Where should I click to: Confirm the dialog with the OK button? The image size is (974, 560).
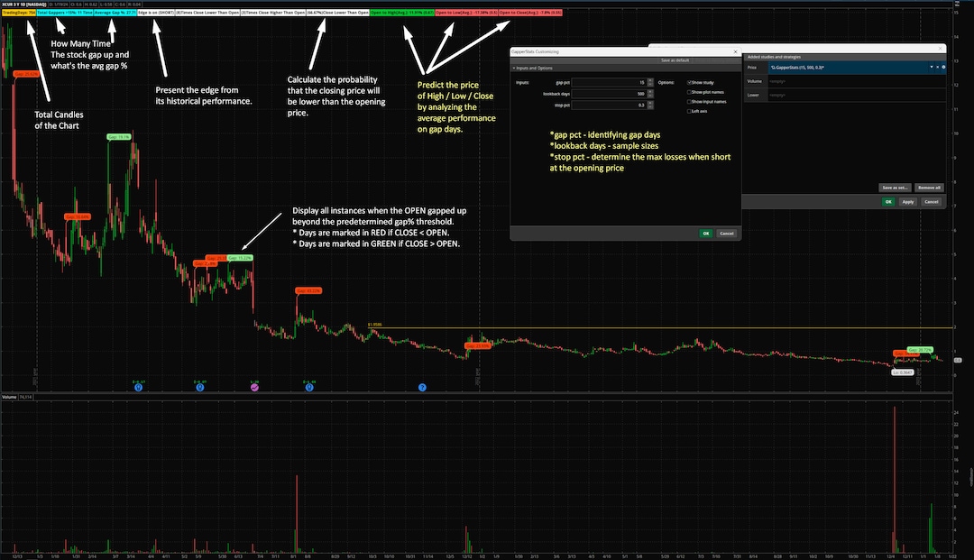click(706, 233)
